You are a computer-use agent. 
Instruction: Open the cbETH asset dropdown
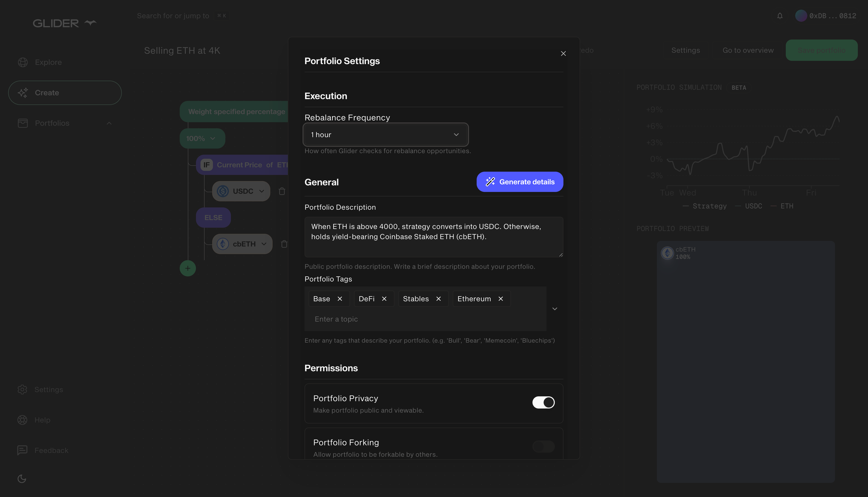coord(264,244)
